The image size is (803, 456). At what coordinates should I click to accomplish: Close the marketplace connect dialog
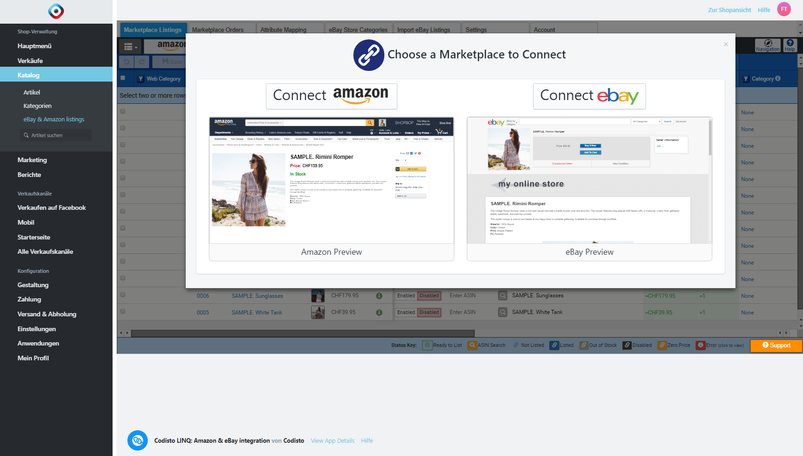coord(726,45)
